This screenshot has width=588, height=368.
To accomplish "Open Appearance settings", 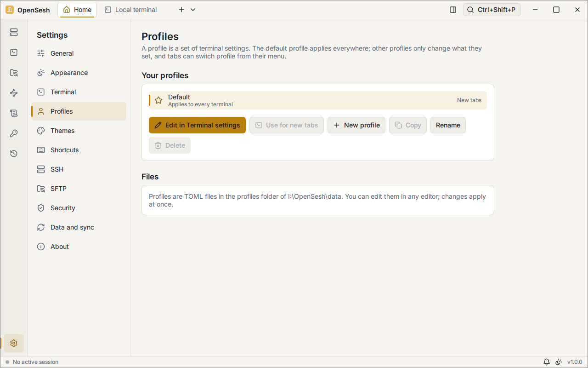I will point(79,73).
